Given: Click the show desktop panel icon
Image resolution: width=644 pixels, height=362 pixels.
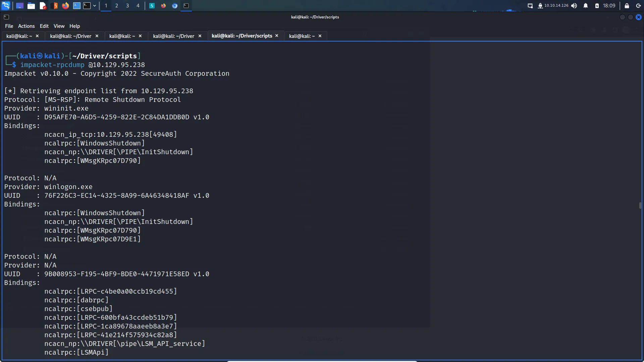Looking at the screenshot, I should 20,6.
